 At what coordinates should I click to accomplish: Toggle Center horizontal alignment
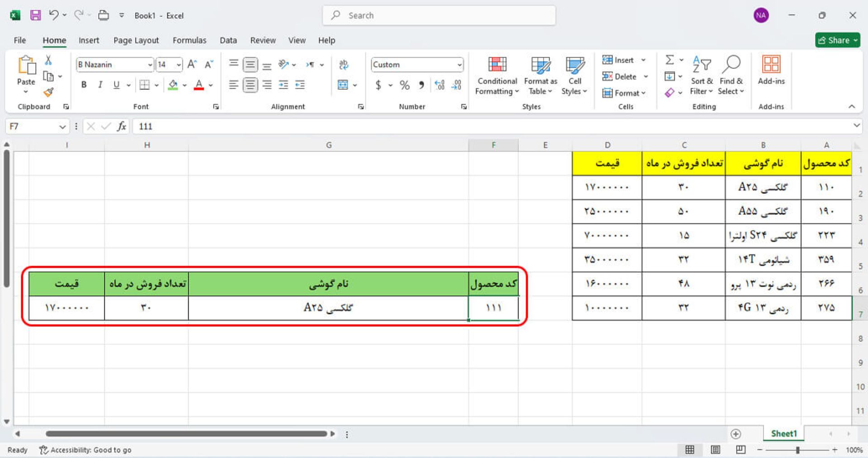coord(250,84)
